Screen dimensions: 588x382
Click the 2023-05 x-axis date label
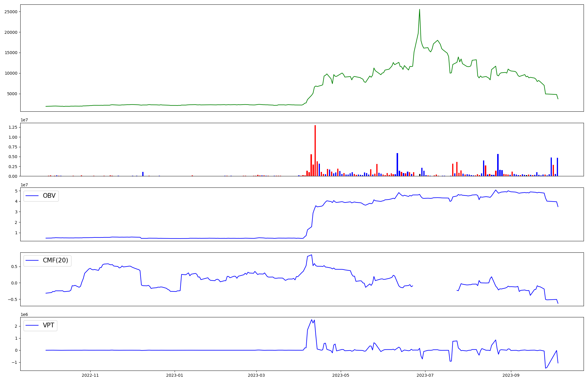click(341, 375)
